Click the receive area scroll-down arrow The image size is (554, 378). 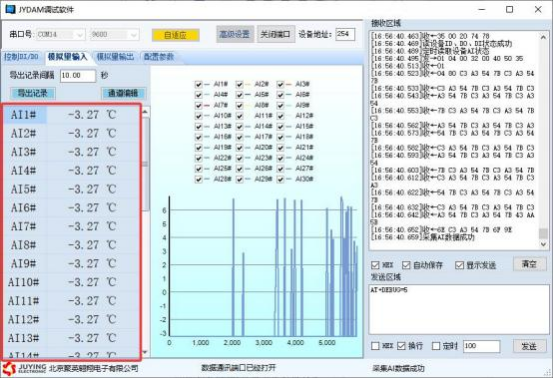pyautogui.click(x=543, y=244)
